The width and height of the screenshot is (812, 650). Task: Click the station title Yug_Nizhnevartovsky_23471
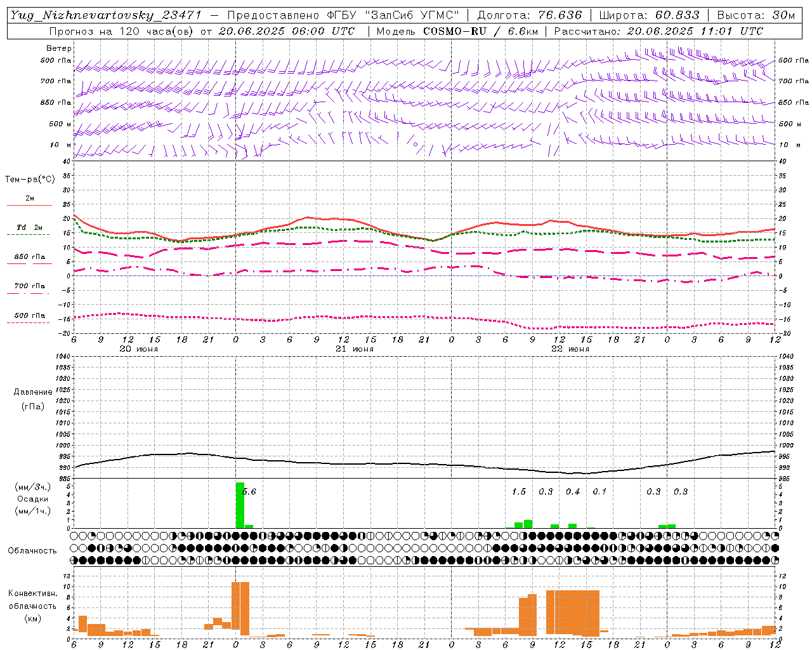[106, 15]
